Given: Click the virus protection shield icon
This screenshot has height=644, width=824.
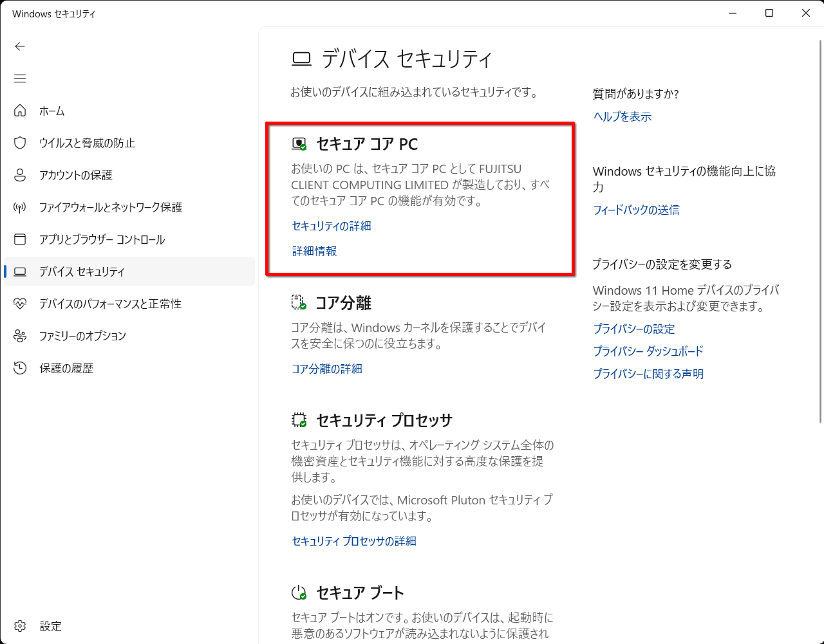Looking at the screenshot, I should (x=20, y=143).
